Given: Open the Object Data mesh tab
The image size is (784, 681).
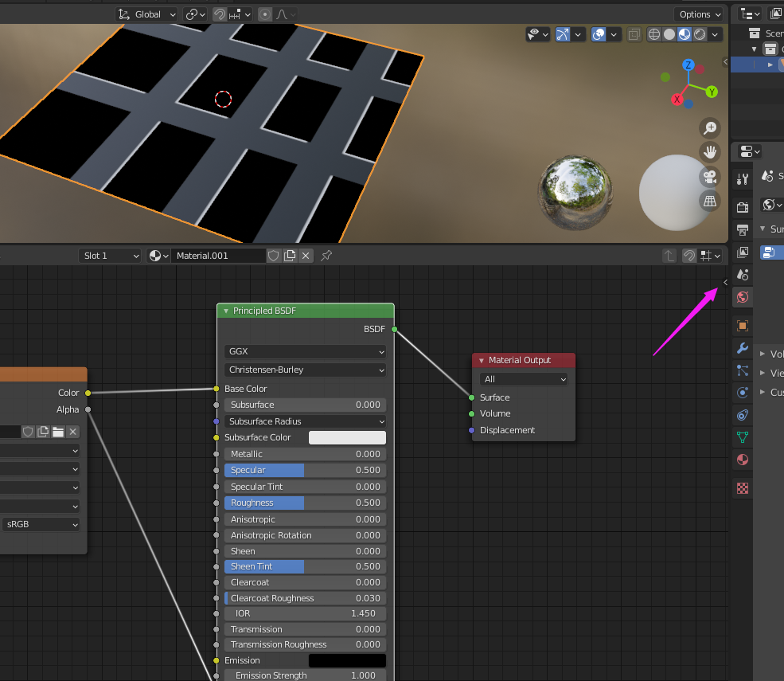Looking at the screenshot, I should (x=743, y=437).
